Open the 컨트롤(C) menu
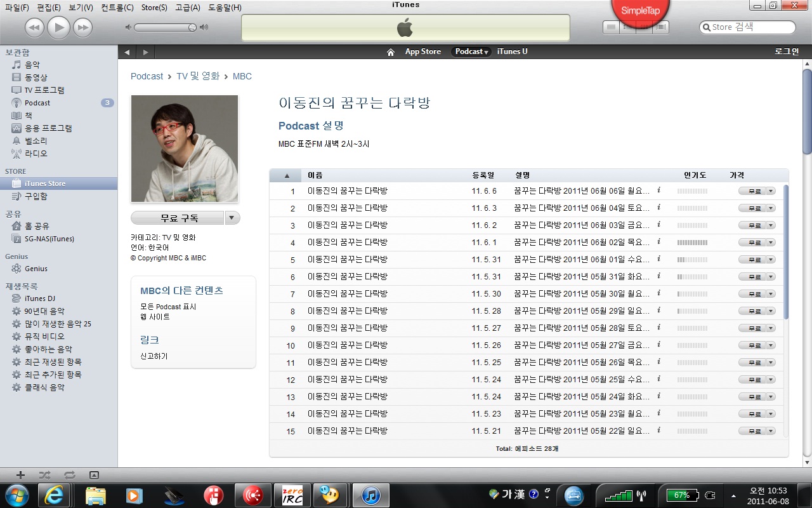The height and width of the screenshot is (508, 812). pos(117,8)
